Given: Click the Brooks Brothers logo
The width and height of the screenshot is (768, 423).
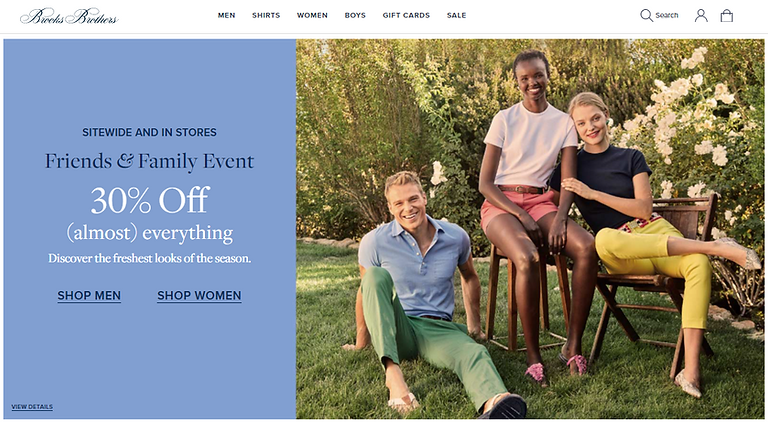Looking at the screenshot, I should tap(68, 16).
